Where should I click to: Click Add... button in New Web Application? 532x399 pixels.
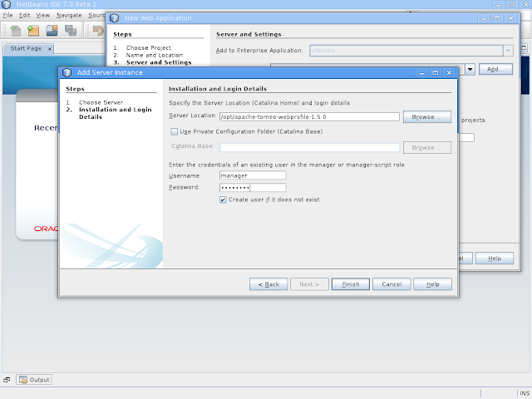[x=495, y=69]
